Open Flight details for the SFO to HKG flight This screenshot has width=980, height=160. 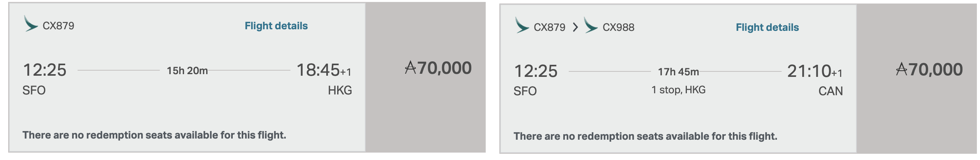tap(276, 26)
